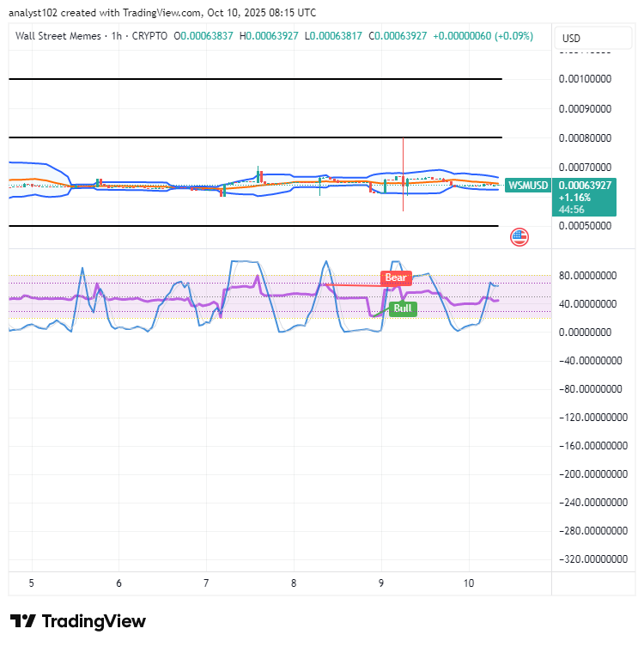This screenshot has width=644, height=647.
Task: Click date 8 on the time axis
Action: [294, 583]
